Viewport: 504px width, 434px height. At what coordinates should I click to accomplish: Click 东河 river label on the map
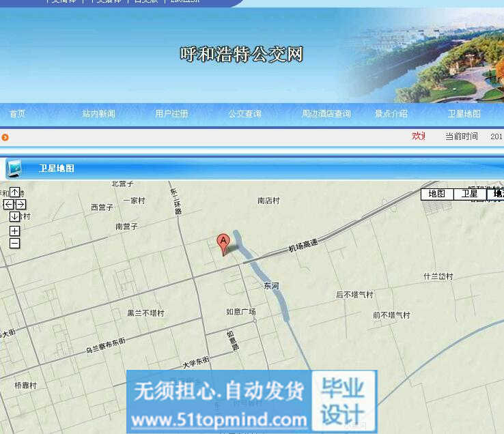tap(271, 286)
